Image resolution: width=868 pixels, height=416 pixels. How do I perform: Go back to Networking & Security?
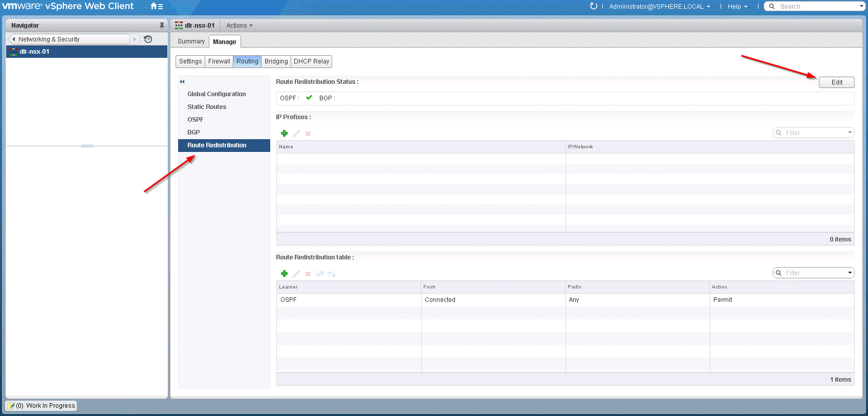49,39
